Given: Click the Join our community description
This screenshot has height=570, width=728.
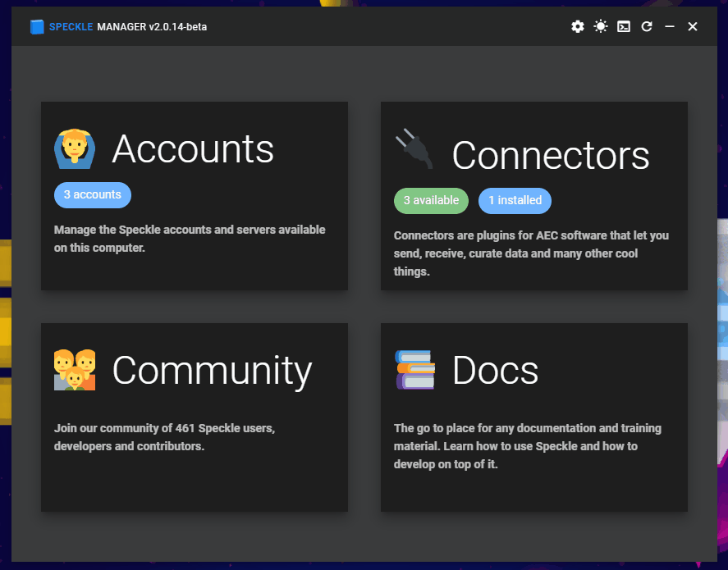Looking at the screenshot, I should [x=164, y=437].
